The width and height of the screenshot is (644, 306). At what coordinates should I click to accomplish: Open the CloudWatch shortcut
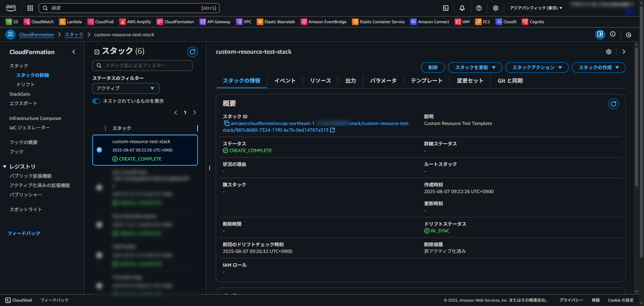click(x=39, y=22)
